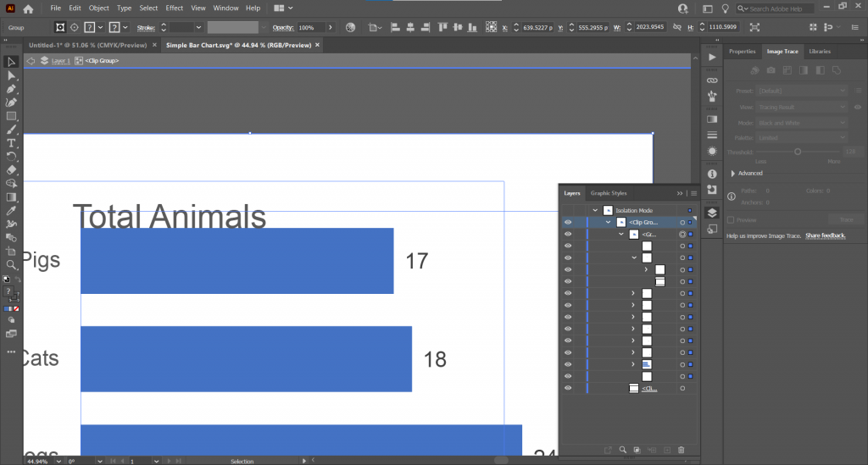Screen dimensions: 868x465
Task: Toggle eye on third layer row
Action: click(x=568, y=246)
